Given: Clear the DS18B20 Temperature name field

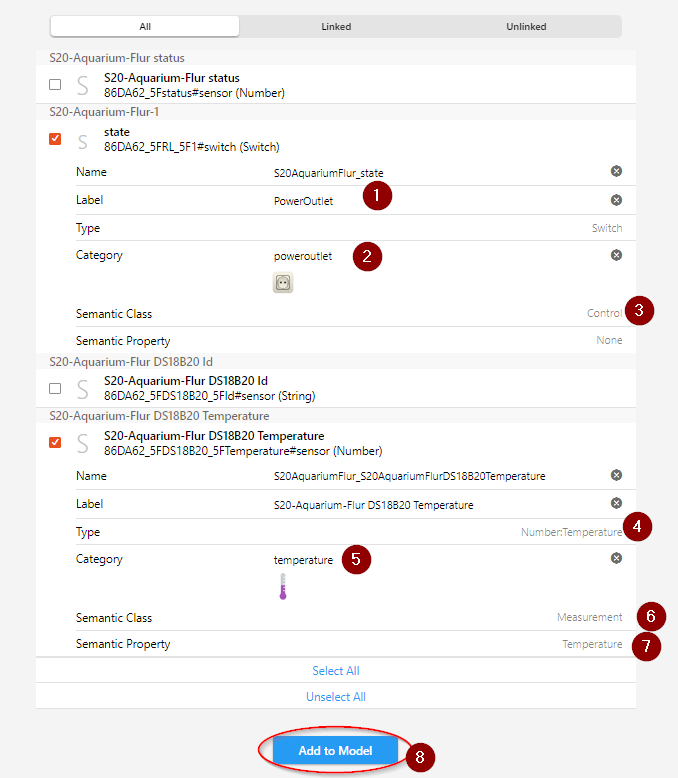Looking at the screenshot, I should click(x=616, y=475).
